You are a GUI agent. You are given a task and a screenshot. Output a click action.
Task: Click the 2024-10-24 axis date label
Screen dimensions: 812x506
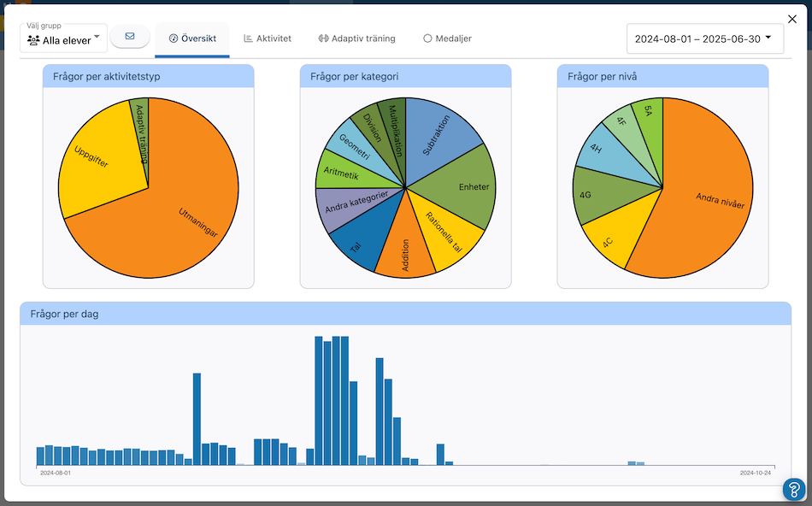pyautogui.click(x=755, y=473)
